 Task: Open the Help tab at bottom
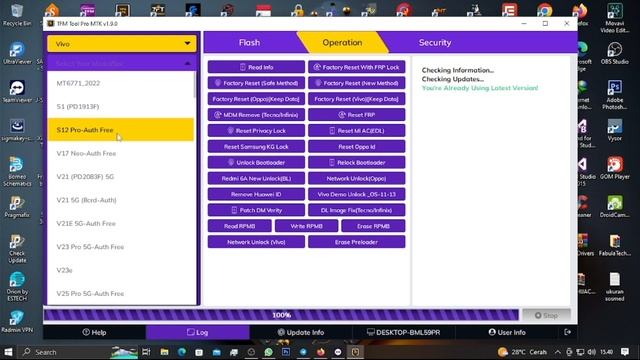[x=94, y=332]
